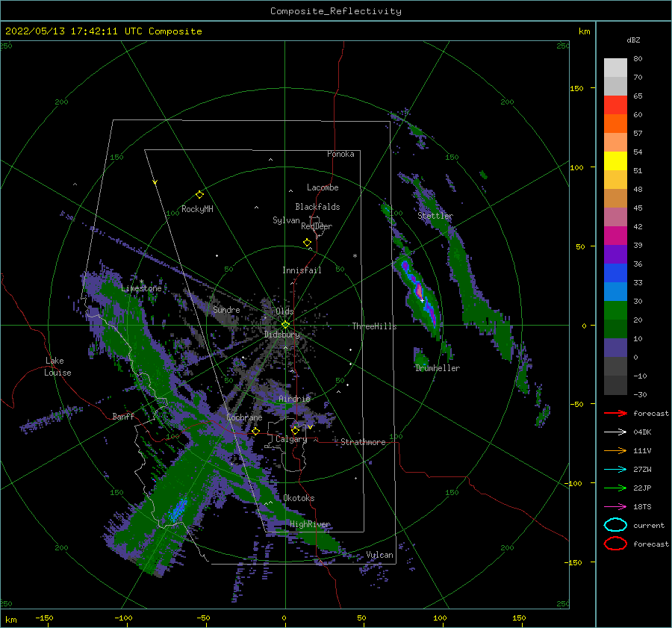Pick the dark green 10–20 dBZ swatch
This screenshot has height=628, width=672.
(x=615, y=329)
